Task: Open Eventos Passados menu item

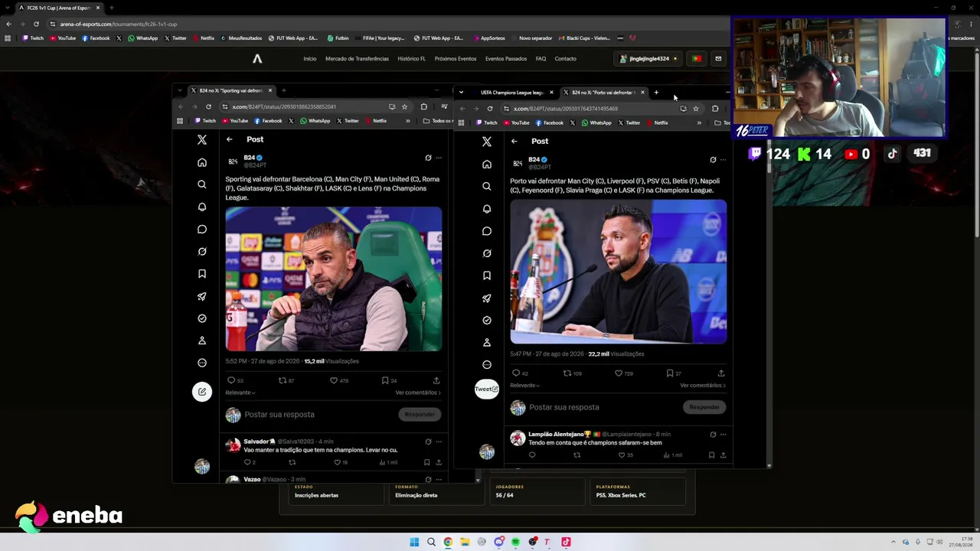Action: [x=506, y=59]
